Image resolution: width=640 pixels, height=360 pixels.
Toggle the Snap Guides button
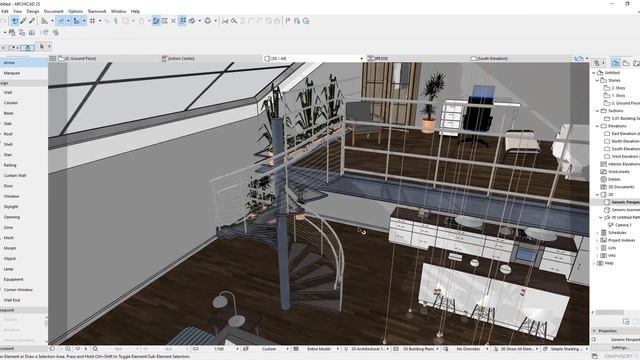pos(76,20)
